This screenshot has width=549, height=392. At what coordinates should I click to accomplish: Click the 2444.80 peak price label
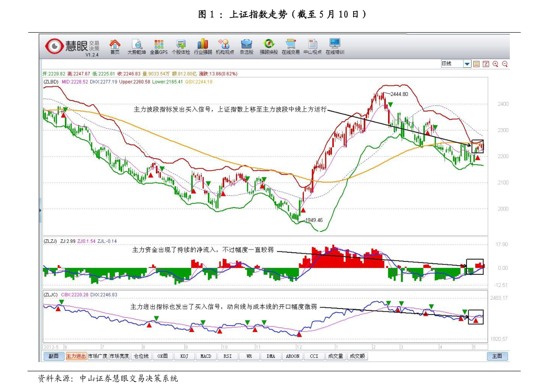(399, 94)
